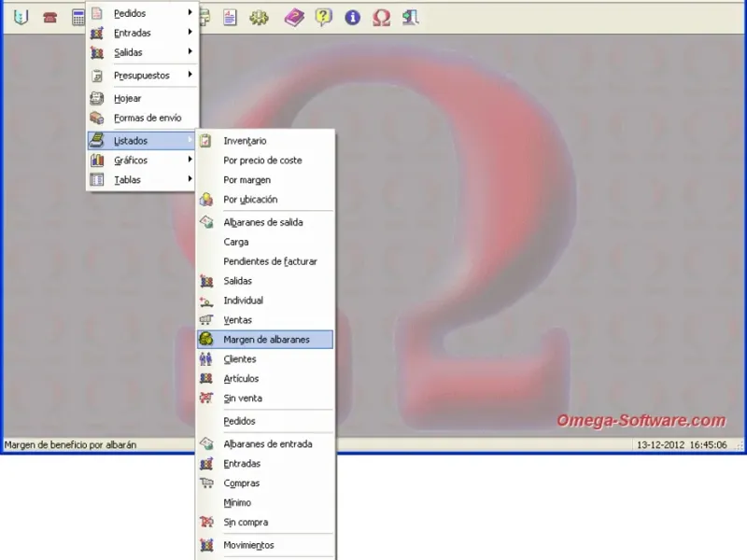Choose Salidas in the Listados submenu
Viewport: 747px width, 560px height.
(265, 281)
